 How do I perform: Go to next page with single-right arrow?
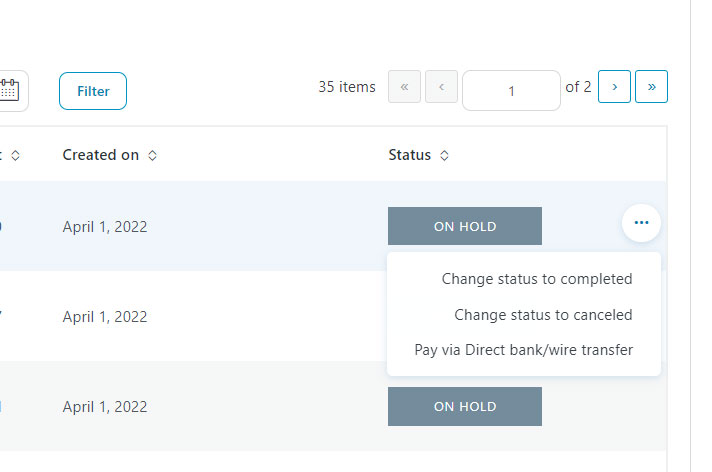pyautogui.click(x=614, y=87)
